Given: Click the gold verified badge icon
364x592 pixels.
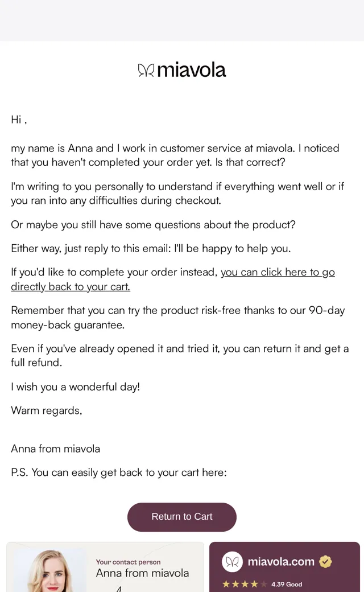Looking at the screenshot, I should click(325, 562).
